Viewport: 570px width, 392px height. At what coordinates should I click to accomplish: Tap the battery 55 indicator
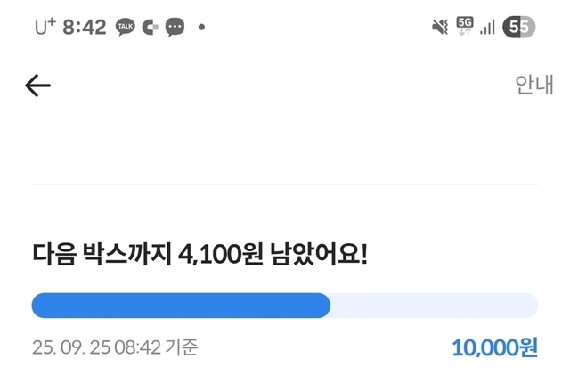point(520,27)
